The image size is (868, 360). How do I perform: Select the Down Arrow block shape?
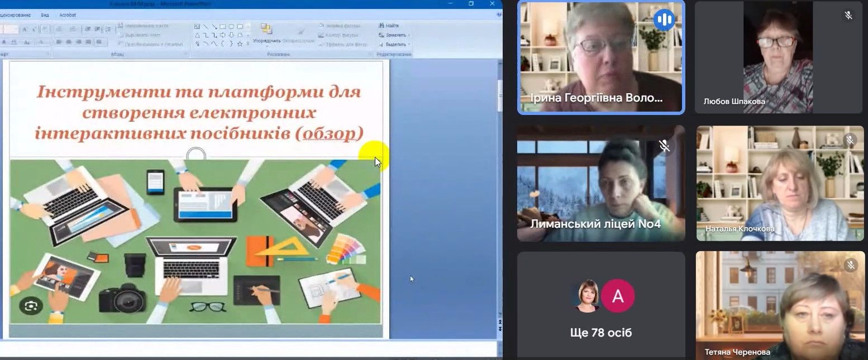coord(231,35)
